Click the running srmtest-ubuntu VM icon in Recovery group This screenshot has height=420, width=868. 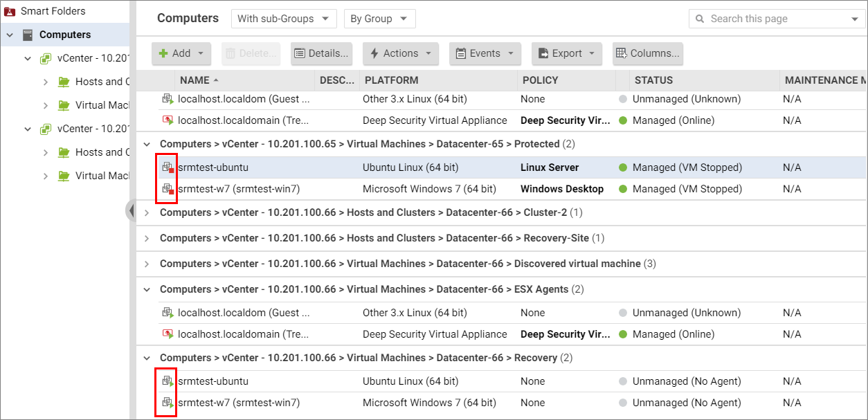pos(168,381)
